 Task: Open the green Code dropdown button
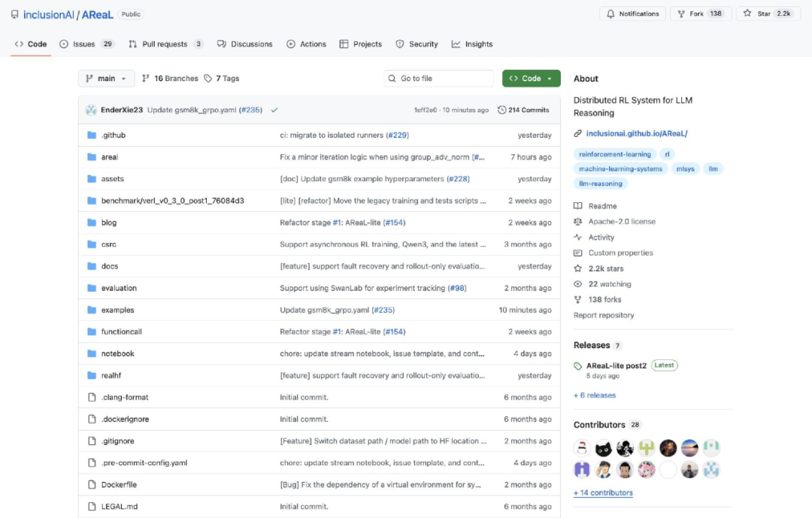(531, 78)
